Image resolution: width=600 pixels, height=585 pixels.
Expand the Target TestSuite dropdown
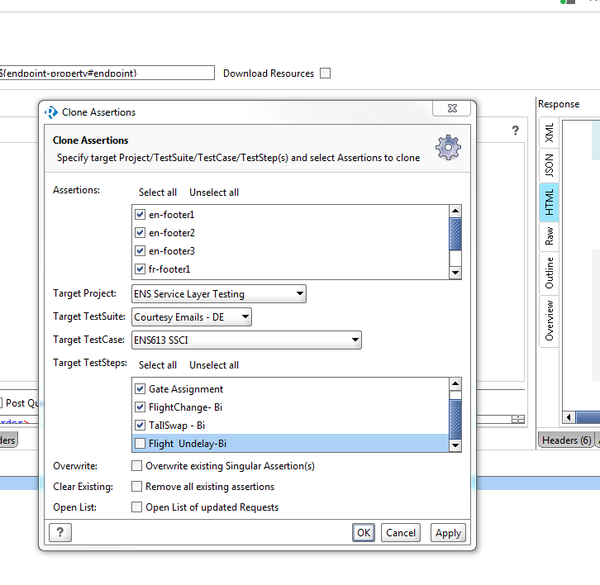coord(191,317)
